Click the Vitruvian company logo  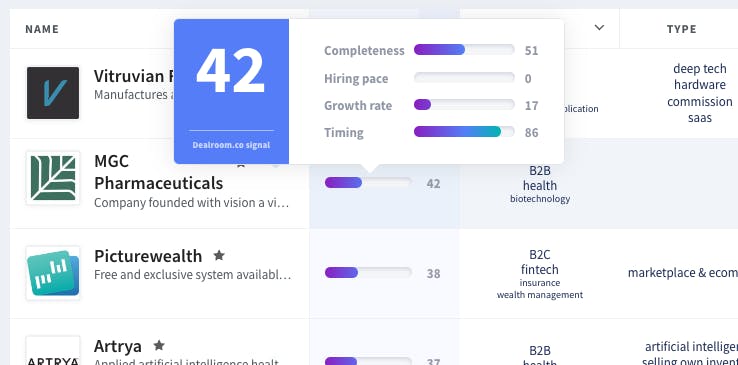pyautogui.click(x=53, y=93)
